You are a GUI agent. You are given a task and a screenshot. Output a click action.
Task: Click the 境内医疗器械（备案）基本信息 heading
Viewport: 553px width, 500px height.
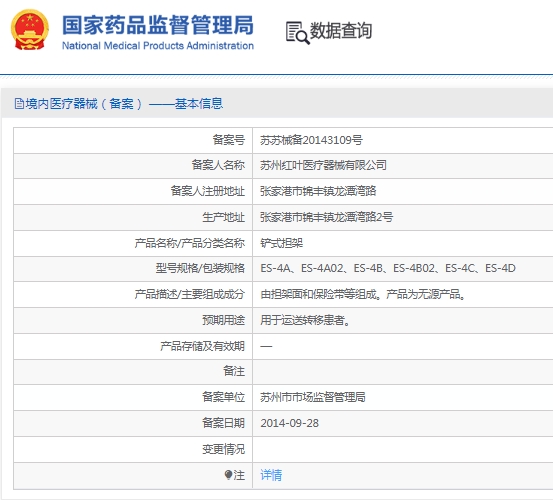tap(124, 104)
